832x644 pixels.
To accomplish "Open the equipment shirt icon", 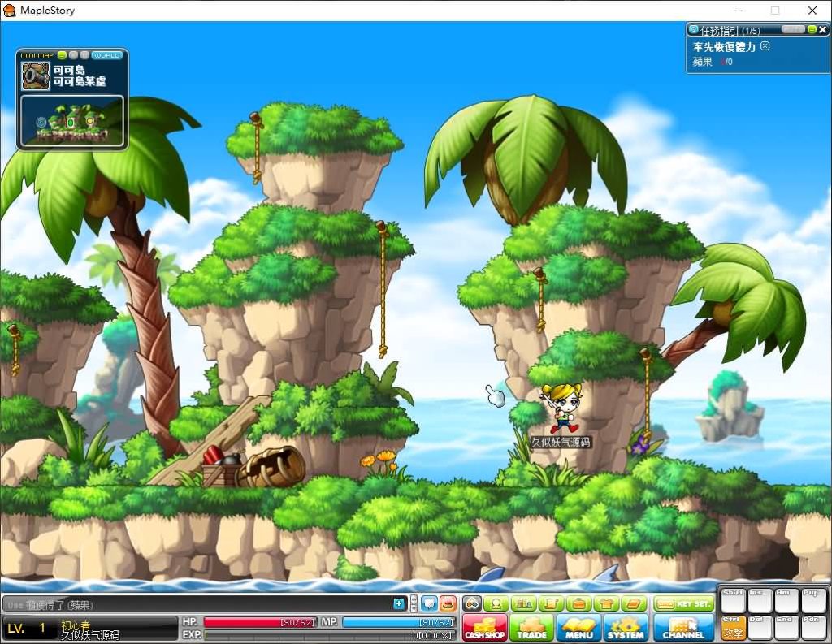I will [x=607, y=603].
